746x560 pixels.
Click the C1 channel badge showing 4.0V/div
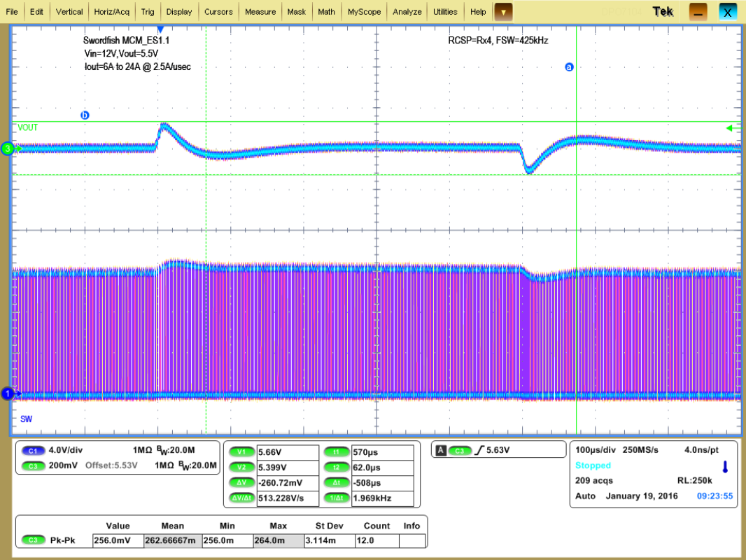[34, 450]
